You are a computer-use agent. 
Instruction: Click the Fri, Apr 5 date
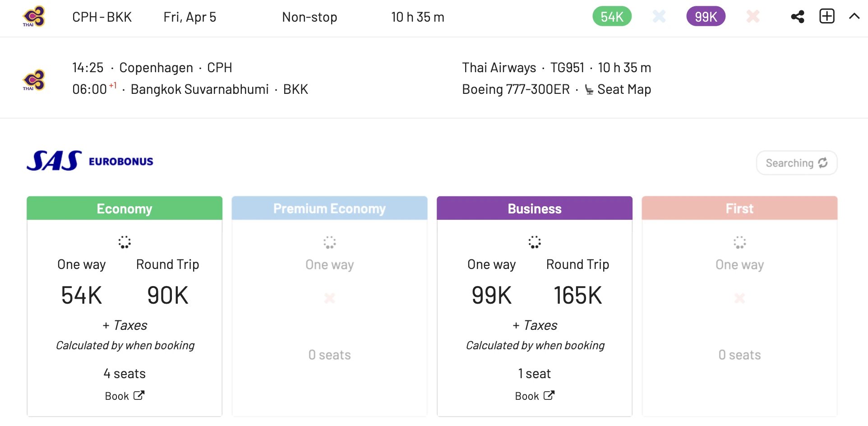coord(190,17)
